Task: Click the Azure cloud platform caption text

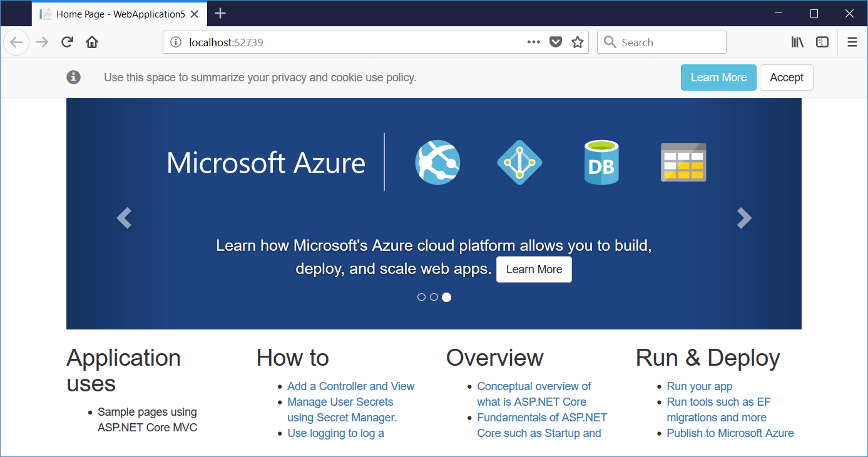Action: [434, 257]
